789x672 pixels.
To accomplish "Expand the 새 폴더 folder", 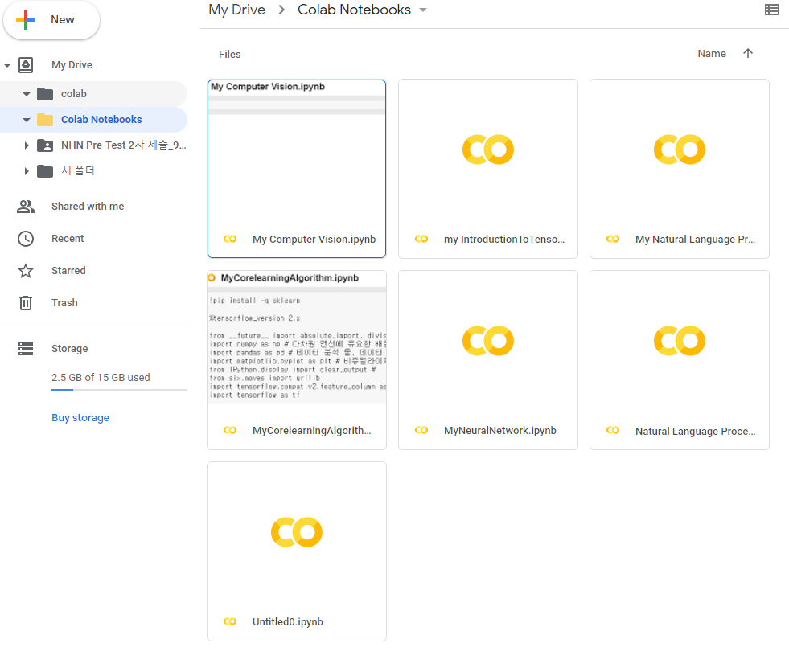I will [x=27, y=171].
